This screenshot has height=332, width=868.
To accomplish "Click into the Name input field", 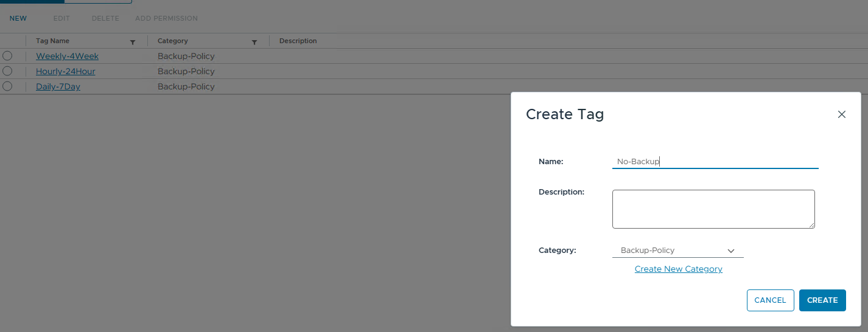I will tap(715, 162).
